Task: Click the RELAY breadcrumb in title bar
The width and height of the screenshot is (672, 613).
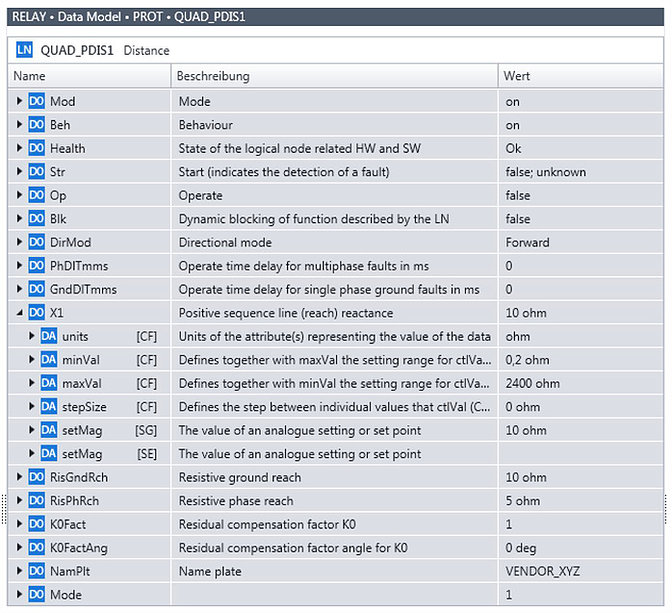Action: [x=29, y=17]
